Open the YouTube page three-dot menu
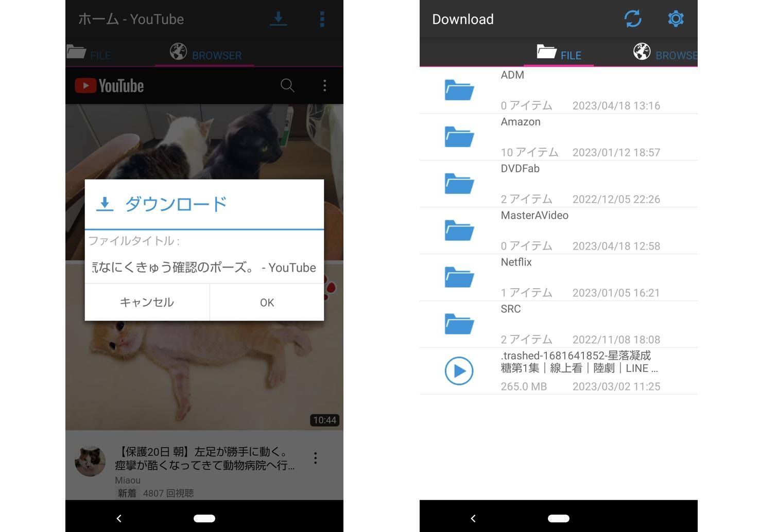760x532 pixels. [x=324, y=85]
